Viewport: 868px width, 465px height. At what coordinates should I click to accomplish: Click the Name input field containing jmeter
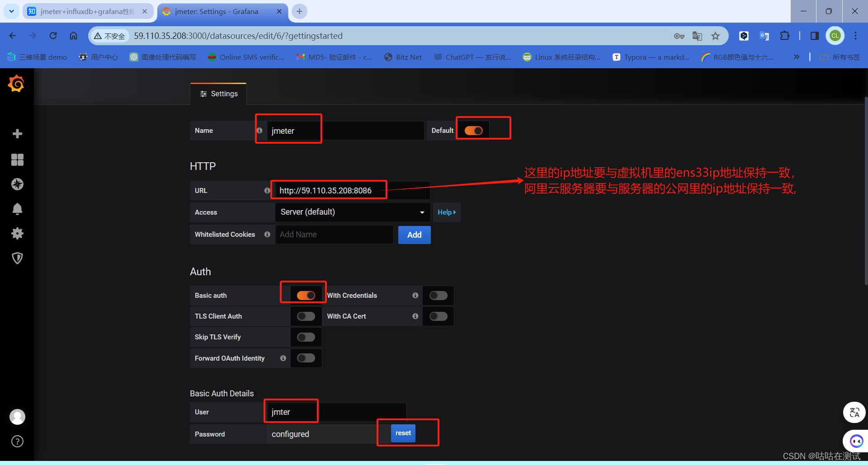coord(345,131)
